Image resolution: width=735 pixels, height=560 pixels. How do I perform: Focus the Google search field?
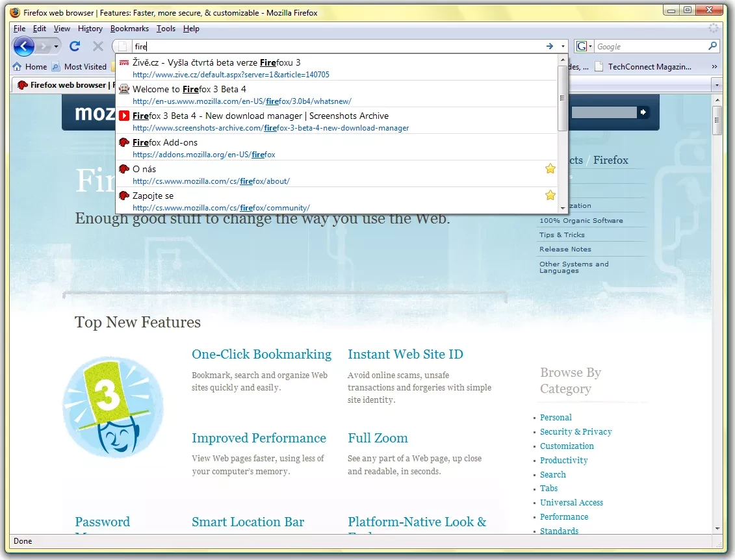tap(651, 46)
